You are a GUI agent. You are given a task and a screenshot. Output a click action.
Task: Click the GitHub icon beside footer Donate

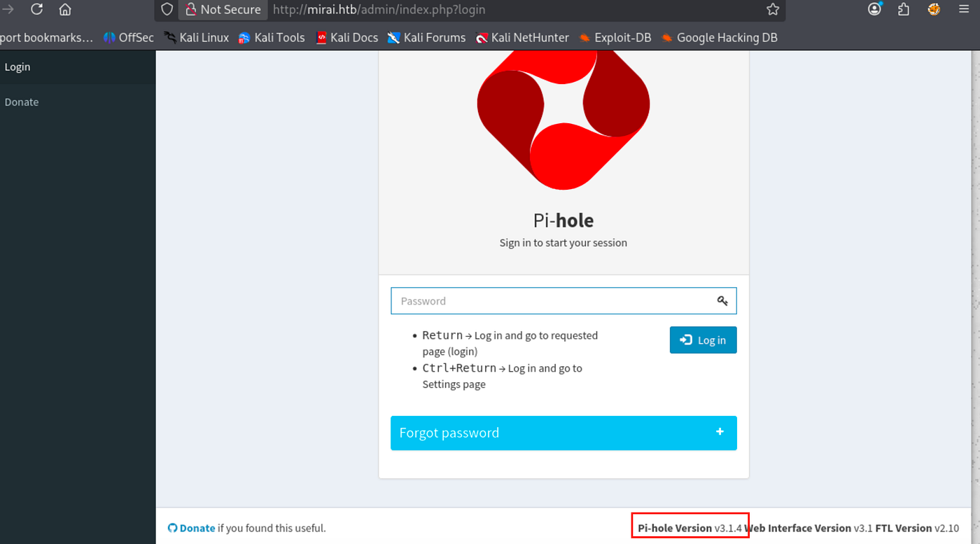click(x=172, y=528)
